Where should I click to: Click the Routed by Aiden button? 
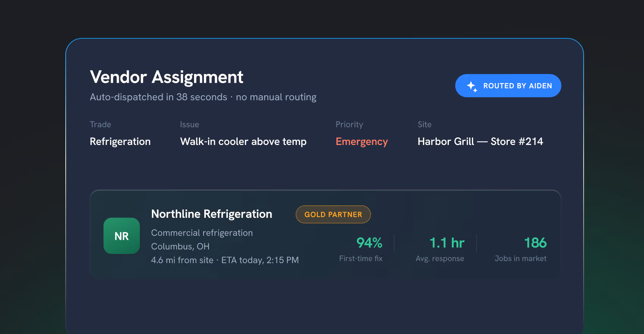click(508, 86)
